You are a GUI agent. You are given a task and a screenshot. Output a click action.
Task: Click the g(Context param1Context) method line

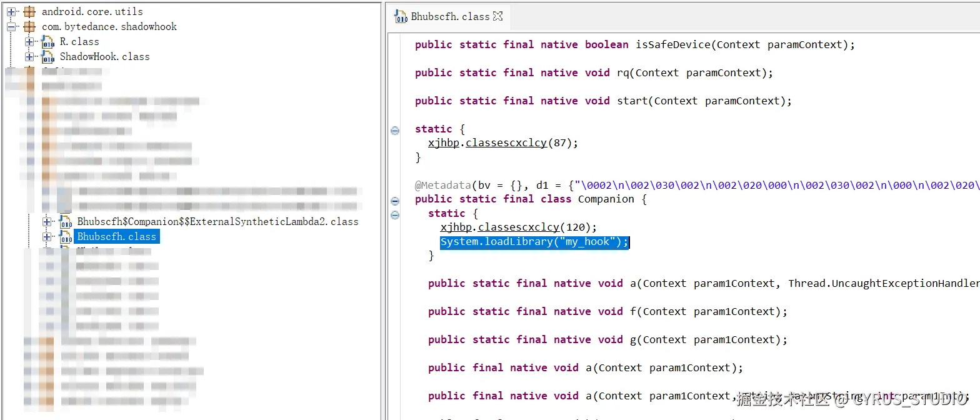coord(607,339)
